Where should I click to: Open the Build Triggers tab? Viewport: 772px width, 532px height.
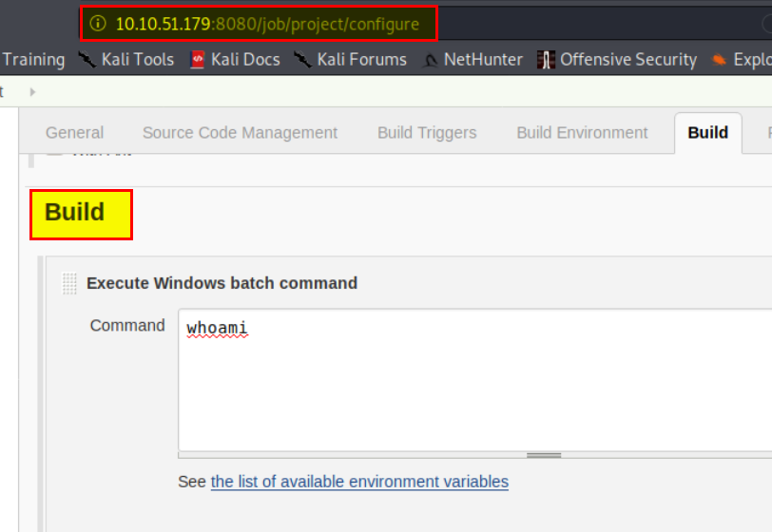point(427,133)
